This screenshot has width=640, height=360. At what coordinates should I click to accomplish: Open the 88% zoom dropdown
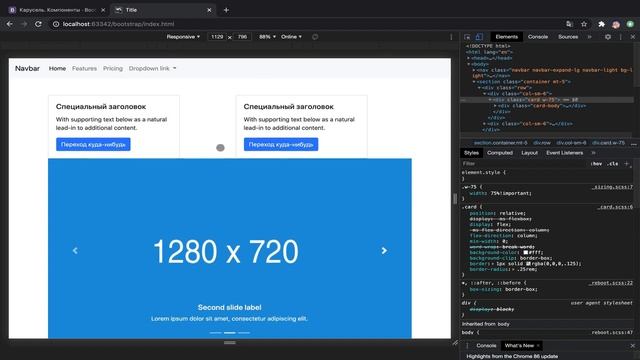coord(267,37)
